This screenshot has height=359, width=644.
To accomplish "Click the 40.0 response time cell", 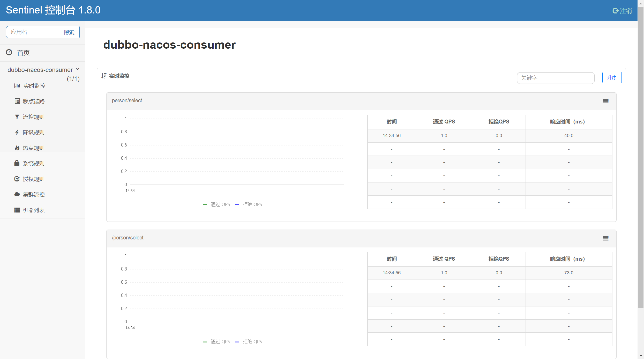I will point(569,136).
